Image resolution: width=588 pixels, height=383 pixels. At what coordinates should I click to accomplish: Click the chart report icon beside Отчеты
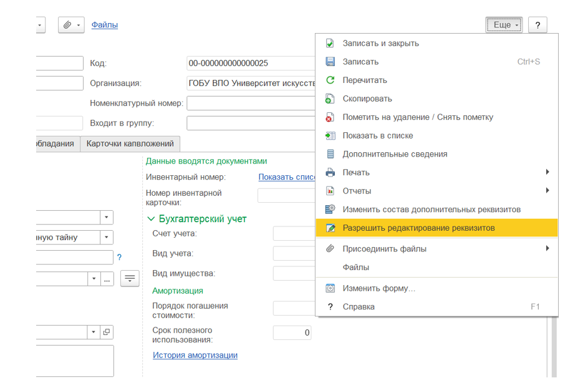330,191
